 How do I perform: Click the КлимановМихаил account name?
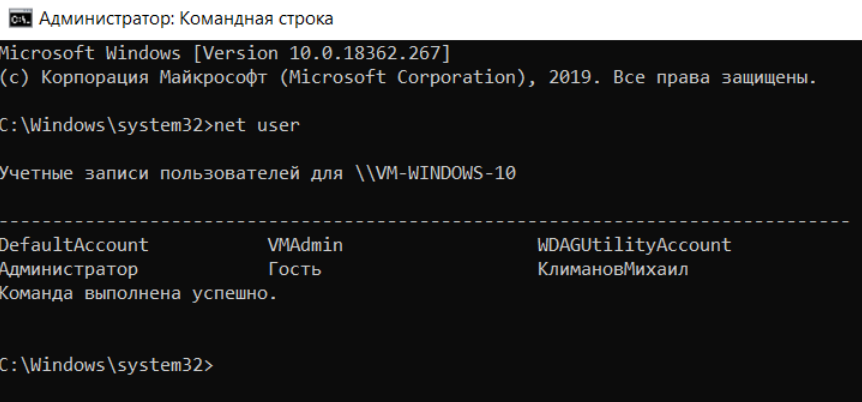613,269
